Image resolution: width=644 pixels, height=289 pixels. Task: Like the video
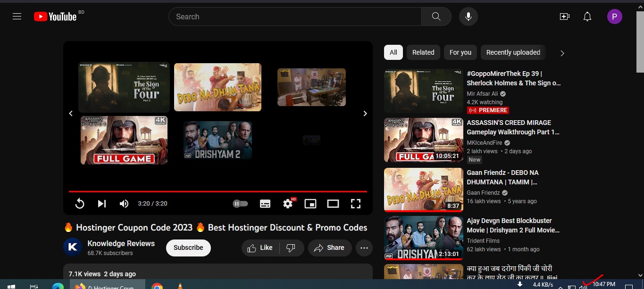point(260,248)
